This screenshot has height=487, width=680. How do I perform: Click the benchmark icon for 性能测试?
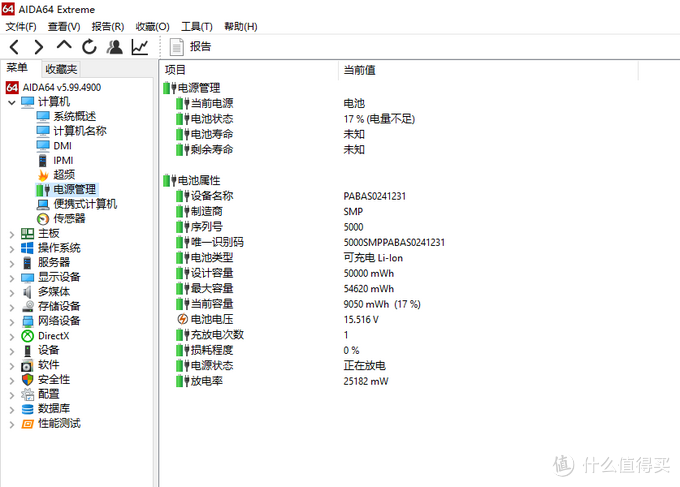[27, 424]
